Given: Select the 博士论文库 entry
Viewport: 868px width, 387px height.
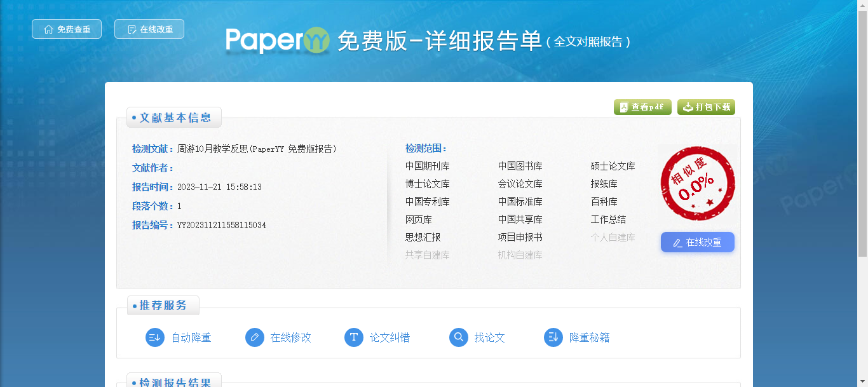Looking at the screenshot, I should (x=428, y=184).
